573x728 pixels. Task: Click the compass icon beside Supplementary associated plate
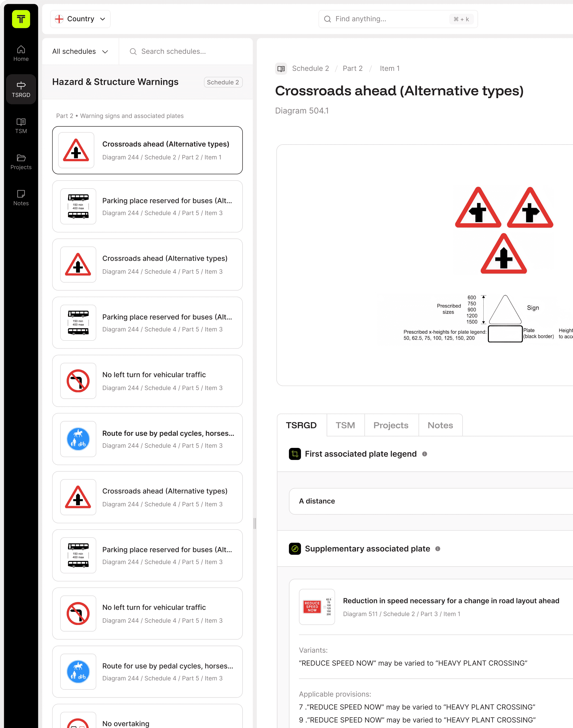point(294,549)
